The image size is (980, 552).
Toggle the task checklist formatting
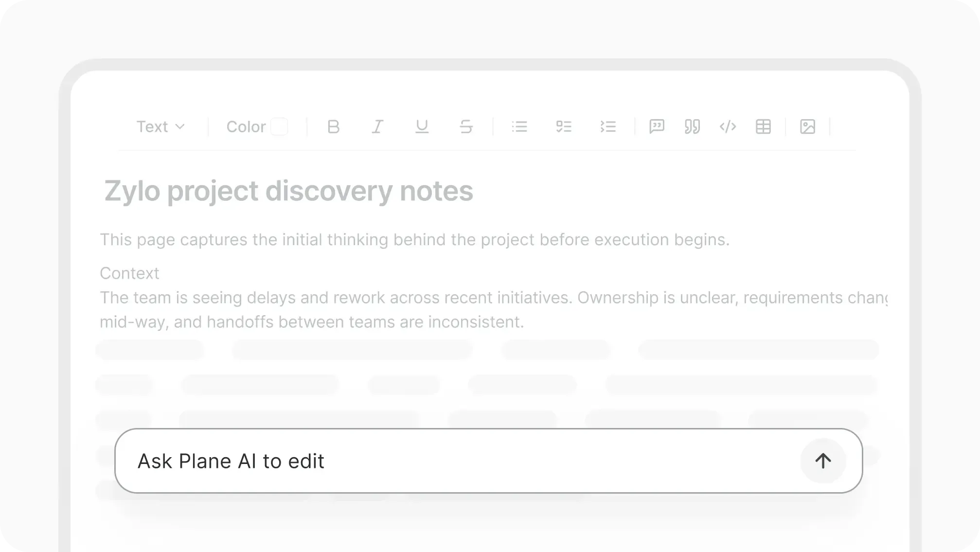click(x=564, y=127)
